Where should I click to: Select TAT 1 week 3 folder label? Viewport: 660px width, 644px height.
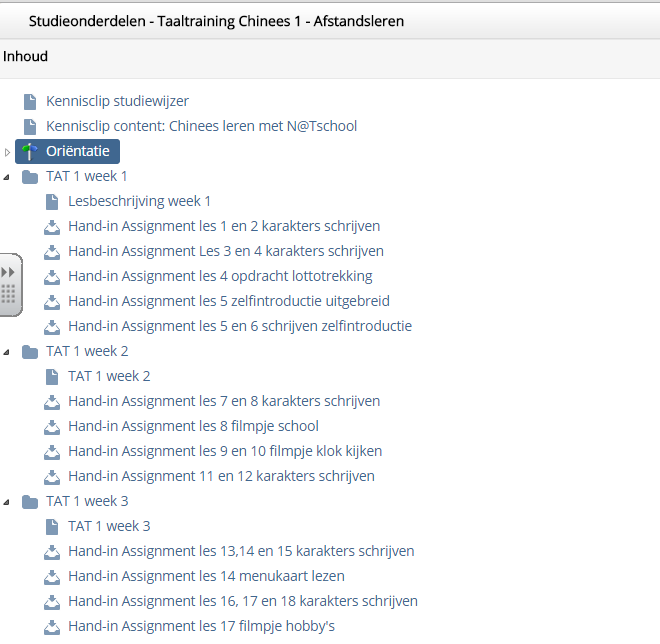[x=87, y=501]
